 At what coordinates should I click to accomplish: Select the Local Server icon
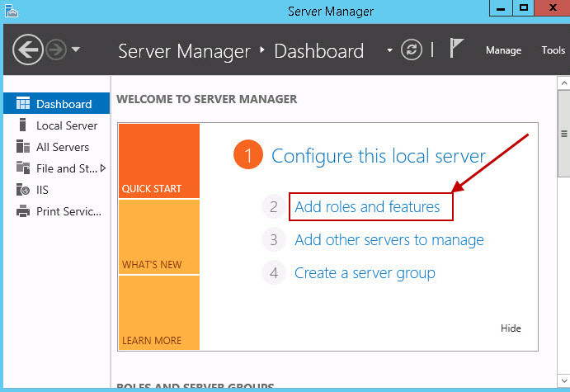[23, 125]
